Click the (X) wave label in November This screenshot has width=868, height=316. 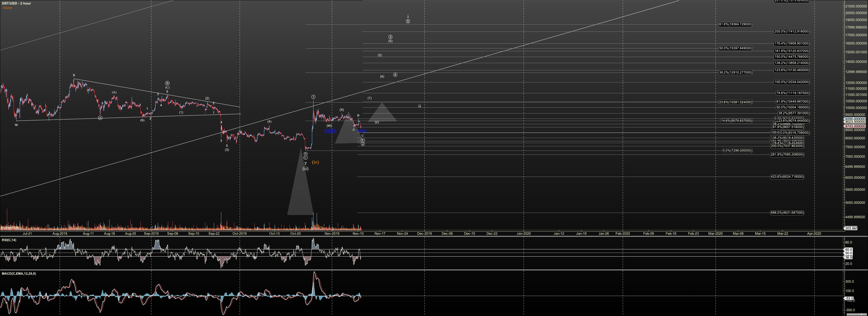point(342,110)
